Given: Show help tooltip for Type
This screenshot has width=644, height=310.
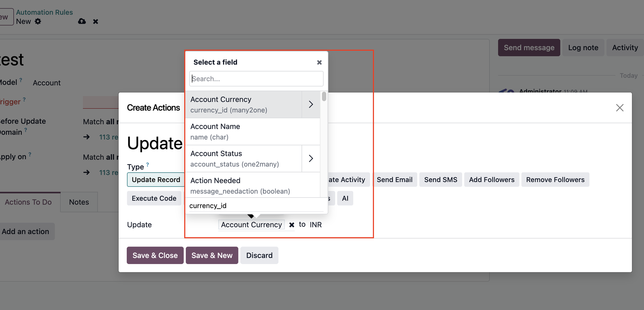Looking at the screenshot, I should pos(148,165).
